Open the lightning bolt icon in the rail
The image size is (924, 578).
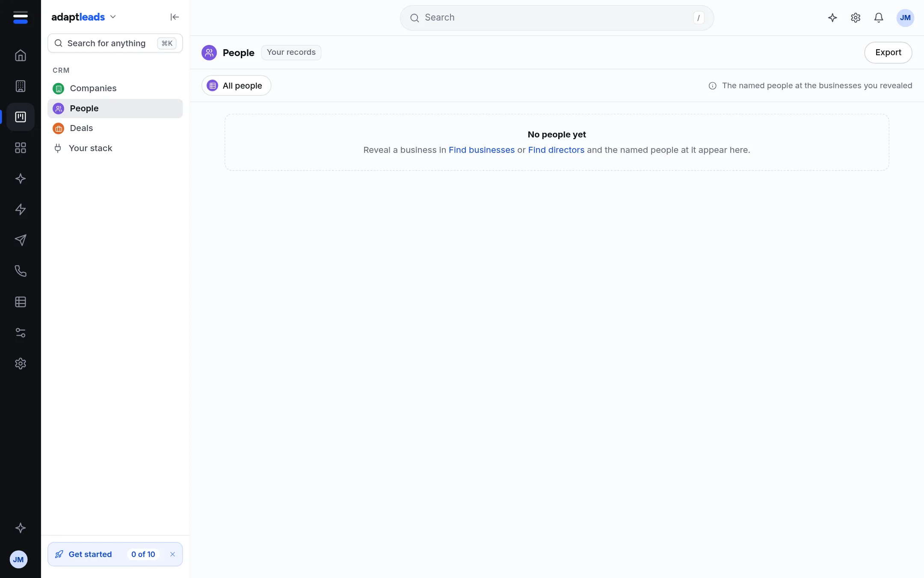coord(20,209)
